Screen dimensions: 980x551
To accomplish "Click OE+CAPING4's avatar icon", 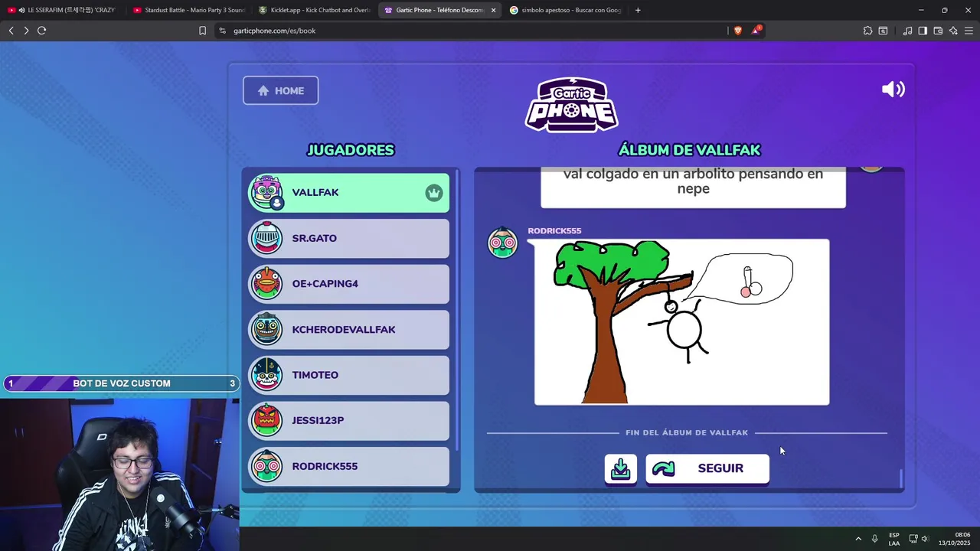I will 266,283.
